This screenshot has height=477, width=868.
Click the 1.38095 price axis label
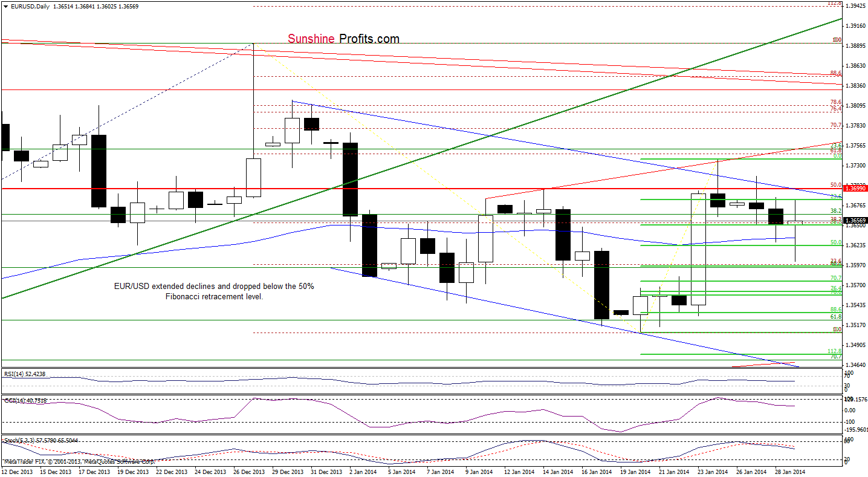pyautogui.click(x=856, y=106)
